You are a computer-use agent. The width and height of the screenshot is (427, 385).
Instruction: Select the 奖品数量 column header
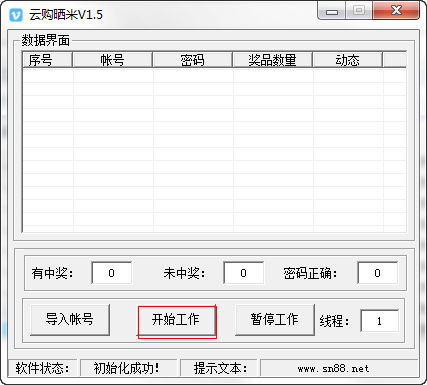coord(272,60)
